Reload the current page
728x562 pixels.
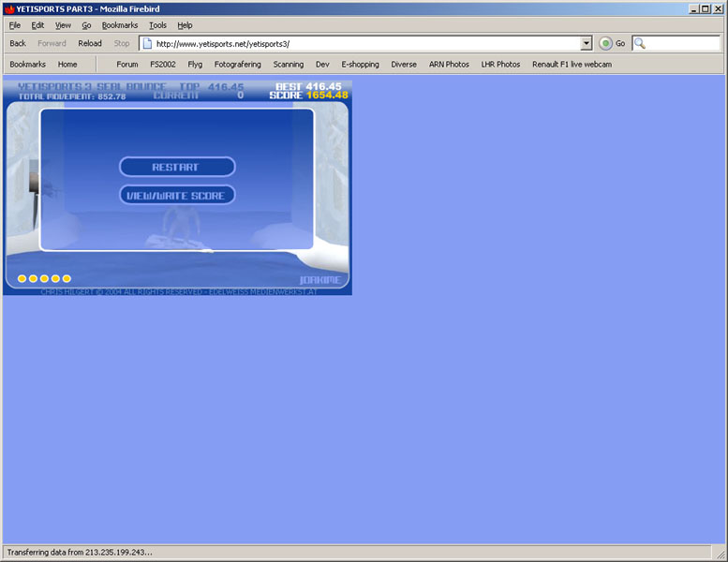coord(90,43)
